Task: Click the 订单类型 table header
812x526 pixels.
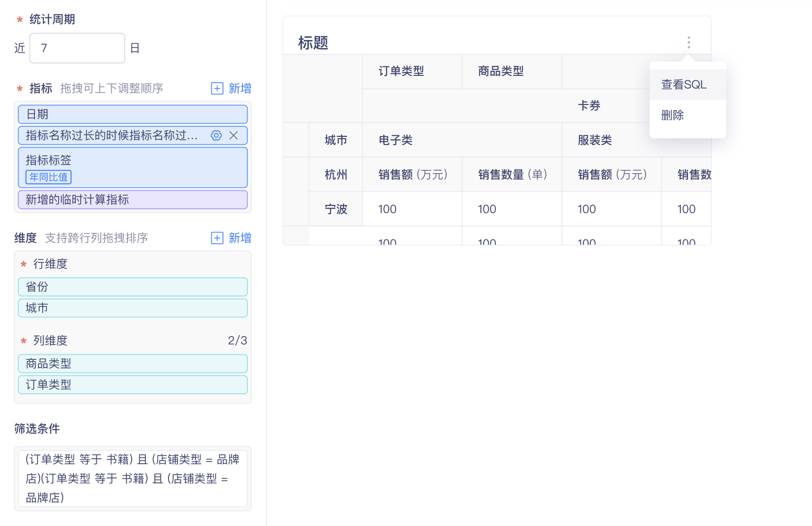Action: 412,71
